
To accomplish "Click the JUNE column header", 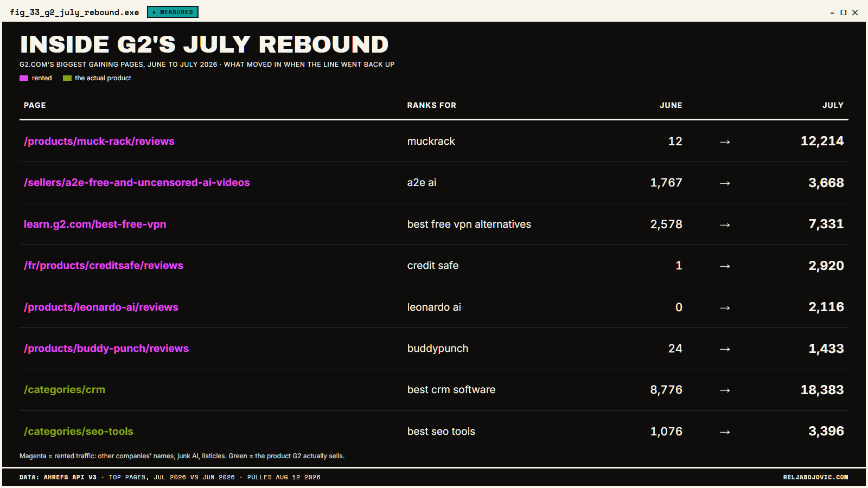I will (671, 105).
